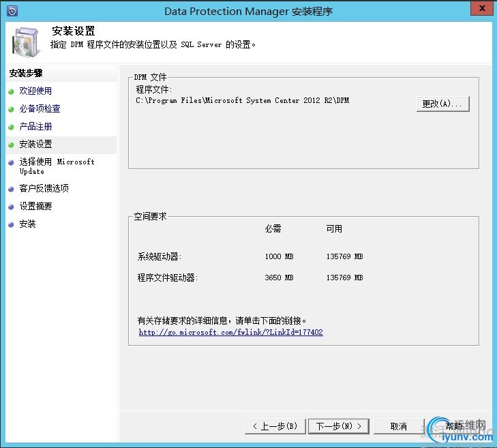Select the 客户反馈选项 step
Image resolution: width=497 pixels, height=448 pixels.
[x=44, y=188]
